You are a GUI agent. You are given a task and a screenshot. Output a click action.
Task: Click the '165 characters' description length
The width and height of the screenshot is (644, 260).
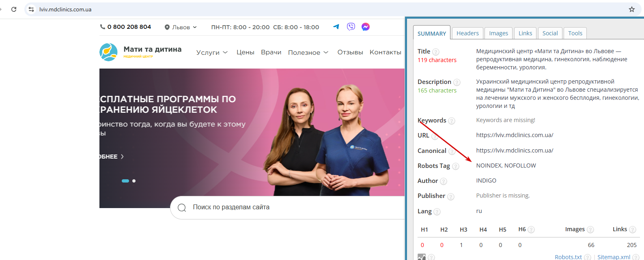(x=437, y=90)
